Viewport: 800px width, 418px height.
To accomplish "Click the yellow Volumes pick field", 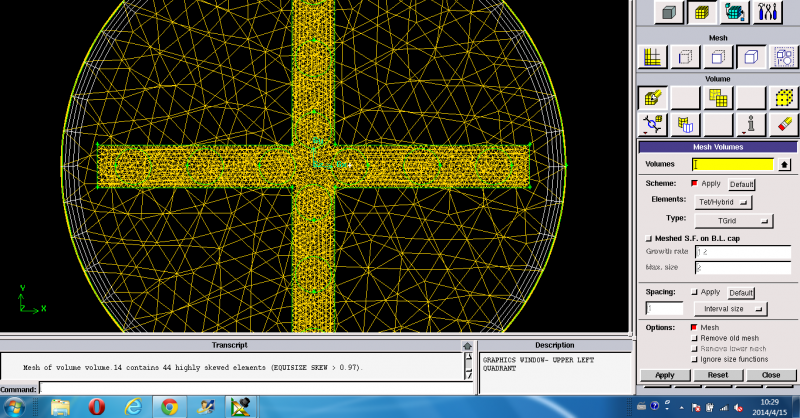I will click(x=733, y=164).
